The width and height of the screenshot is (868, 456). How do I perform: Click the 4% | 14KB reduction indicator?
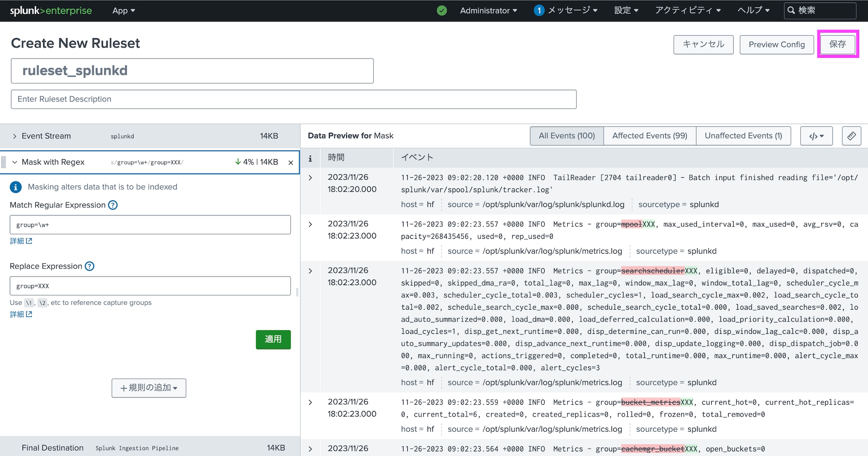pos(256,162)
